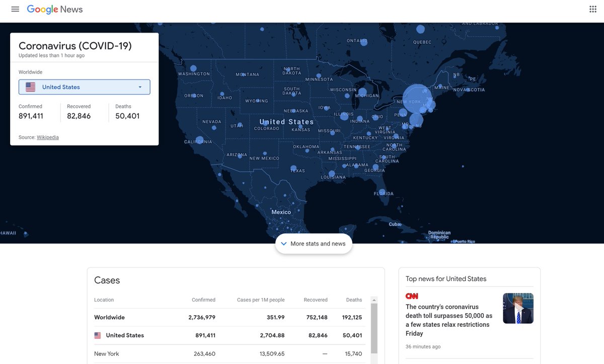Click the More stats and news chevron

284,244
